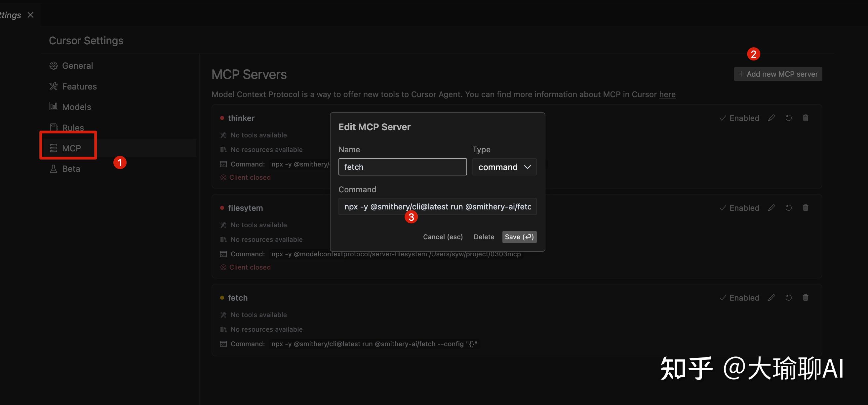Image resolution: width=868 pixels, height=405 pixels.
Task: Refresh the thinker MCP server
Action: [788, 118]
